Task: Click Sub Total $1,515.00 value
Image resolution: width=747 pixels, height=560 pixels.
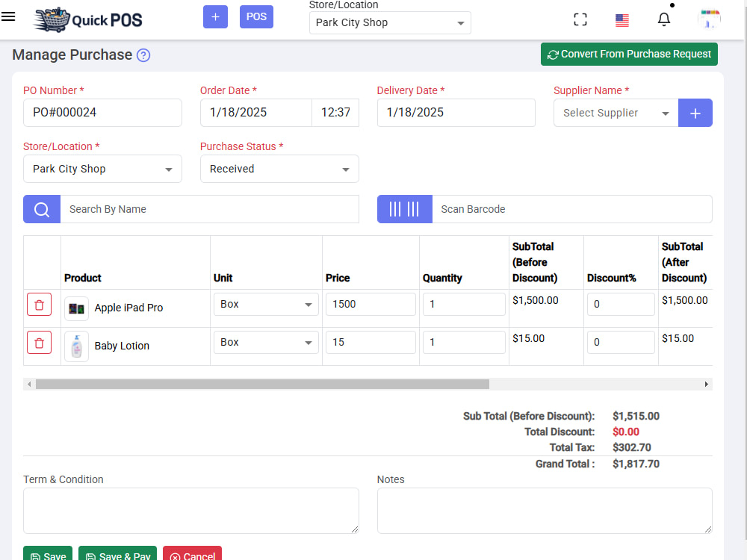Action: coord(636,416)
